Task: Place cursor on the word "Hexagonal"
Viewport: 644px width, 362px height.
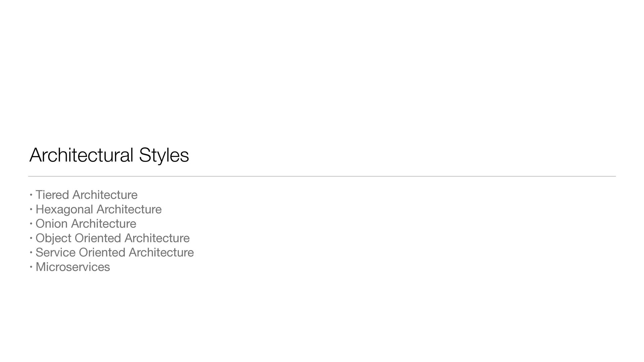Action: 64,209
